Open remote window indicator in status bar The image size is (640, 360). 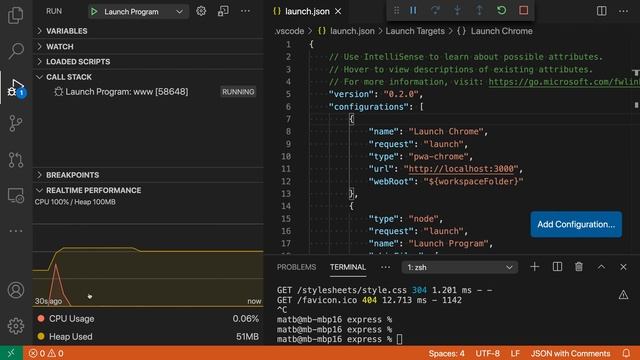pos(11,353)
